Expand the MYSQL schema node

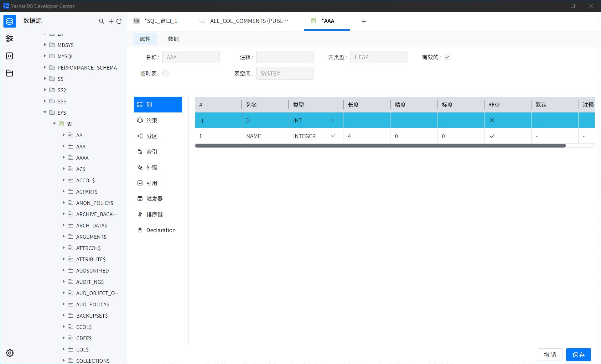45,56
